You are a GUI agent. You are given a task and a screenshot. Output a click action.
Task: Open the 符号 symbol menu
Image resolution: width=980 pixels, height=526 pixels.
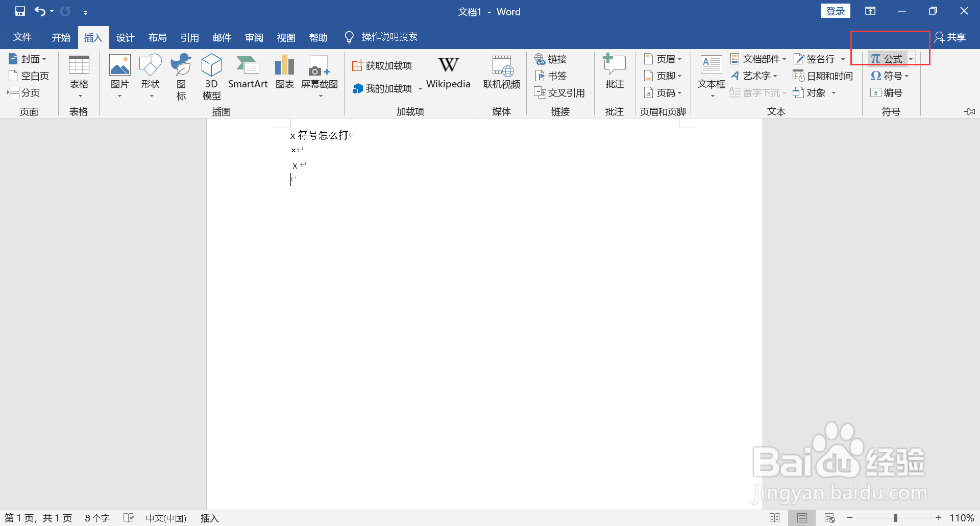point(890,76)
